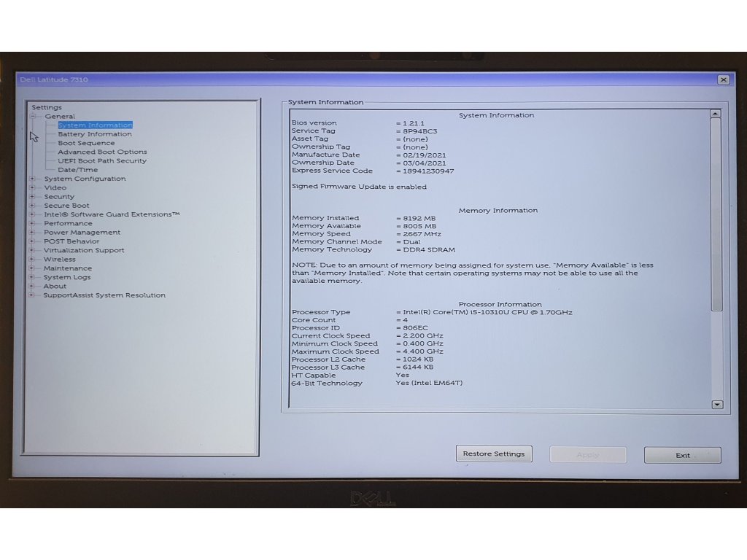Select the Security category label
This screenshot has height=560, width=747.
(59, 197)
